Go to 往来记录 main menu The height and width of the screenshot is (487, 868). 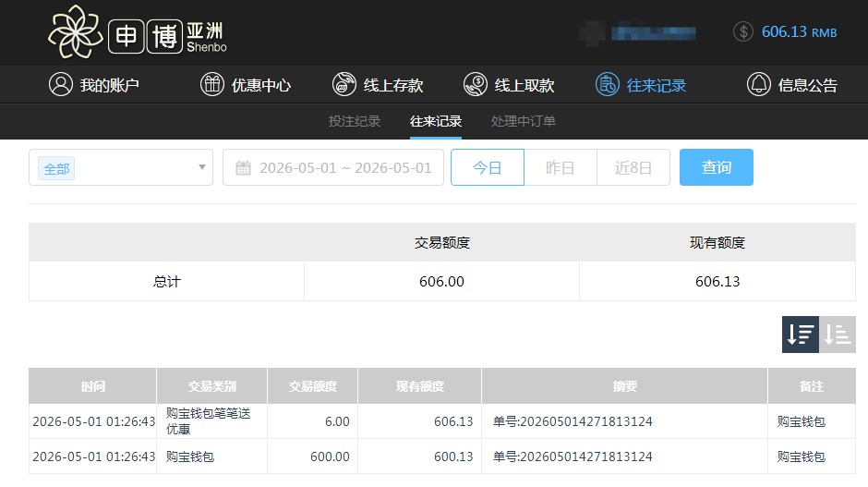(x=656, y=85)
